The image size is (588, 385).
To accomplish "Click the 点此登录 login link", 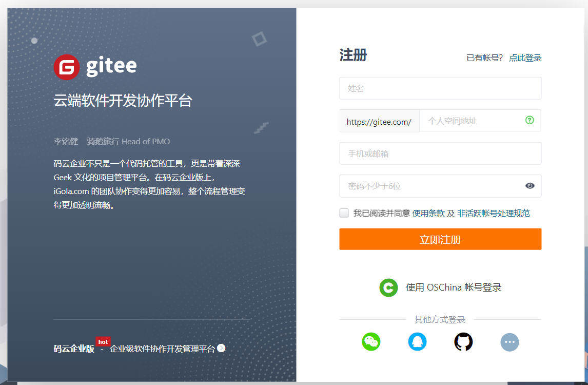I will pos(525,58).
